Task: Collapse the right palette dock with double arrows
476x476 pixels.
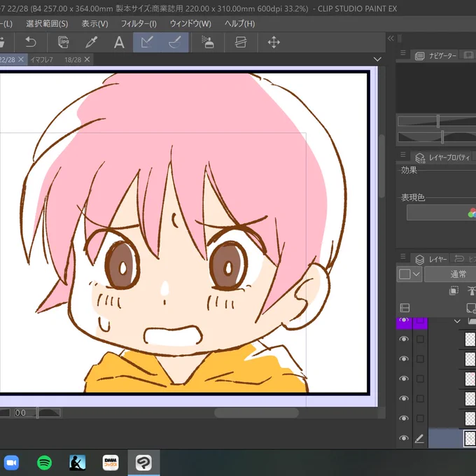Action: click(391, 38)
